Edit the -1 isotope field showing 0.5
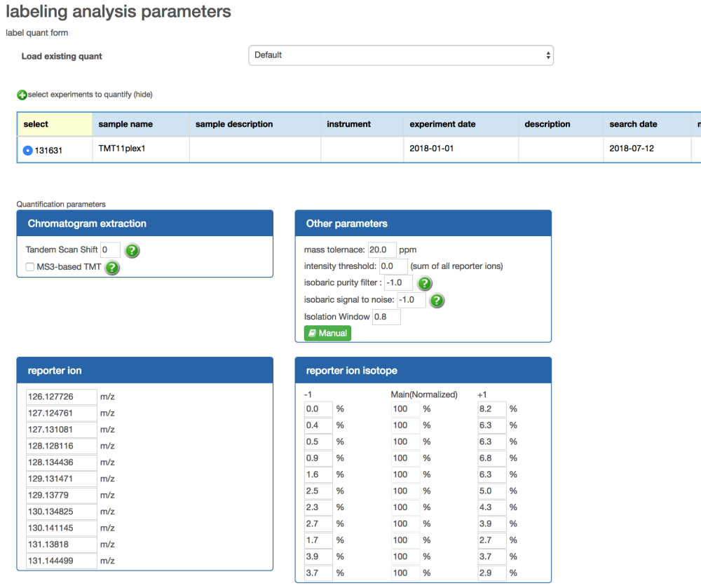The image size is (701, 588). [319, 442]
